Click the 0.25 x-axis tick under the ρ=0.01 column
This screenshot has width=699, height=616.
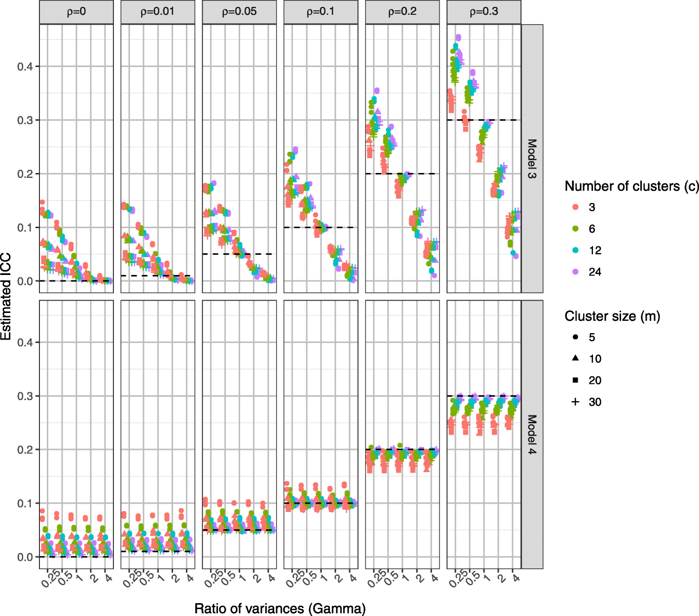[x=132, y=579]
